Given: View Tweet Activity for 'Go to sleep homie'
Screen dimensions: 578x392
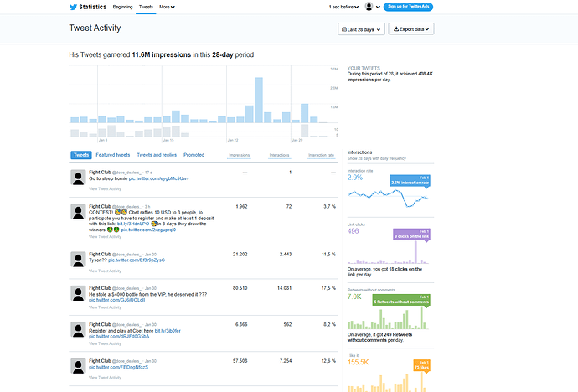Looking at the screenshot, I should point(105,188).
